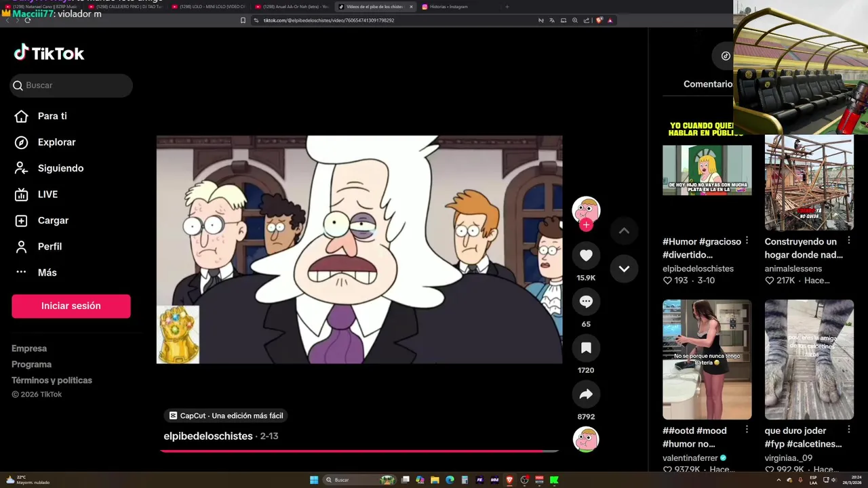Follow creator with the red plus badge
This screenshot has width=868, height=488.
[x=586, y=225]
